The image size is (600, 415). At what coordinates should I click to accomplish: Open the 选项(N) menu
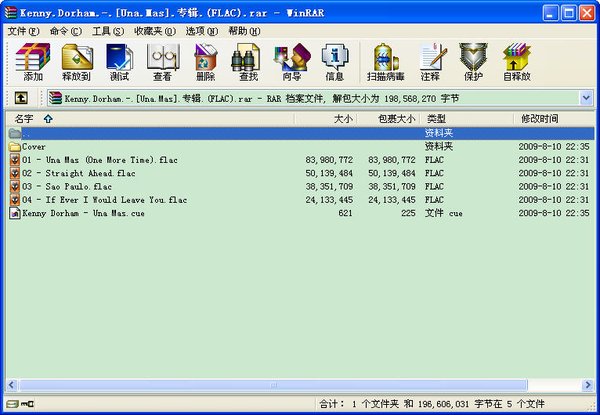(x=202, y=31)
